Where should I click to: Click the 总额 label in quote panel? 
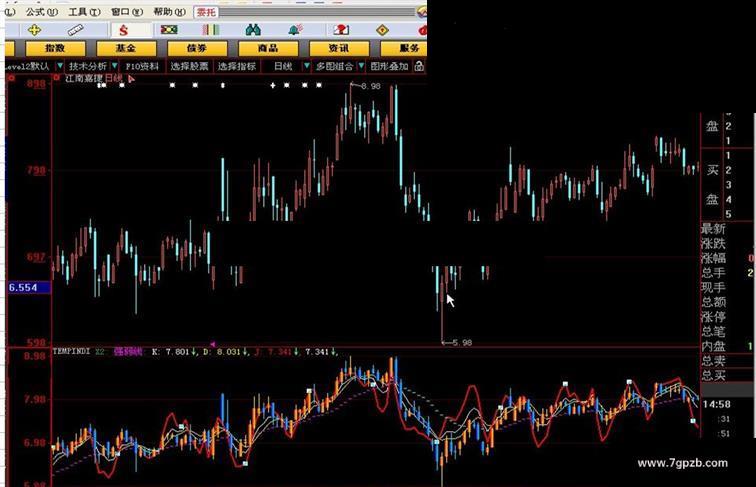713,302
